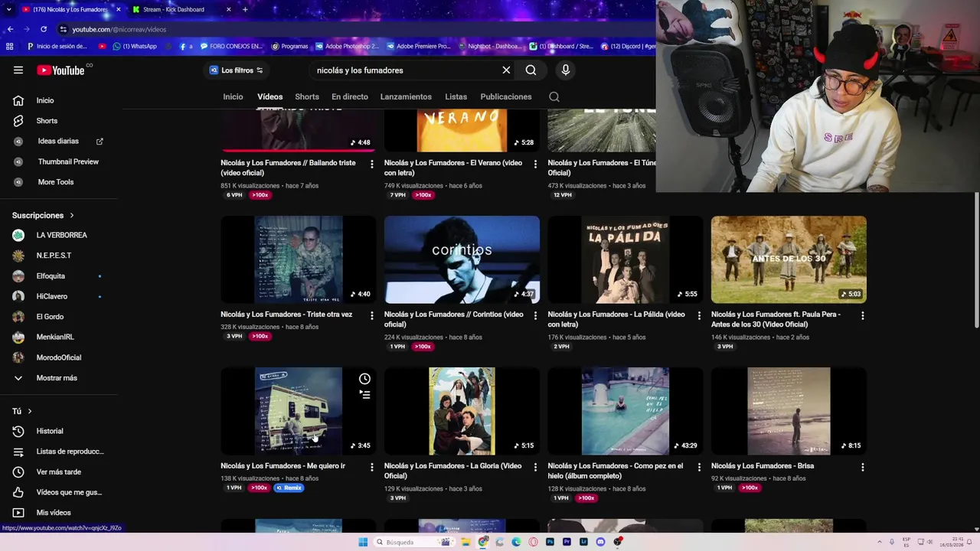Open options menu for La Gloria video
The width and height of the screenshot is (980, 551).
535,467
